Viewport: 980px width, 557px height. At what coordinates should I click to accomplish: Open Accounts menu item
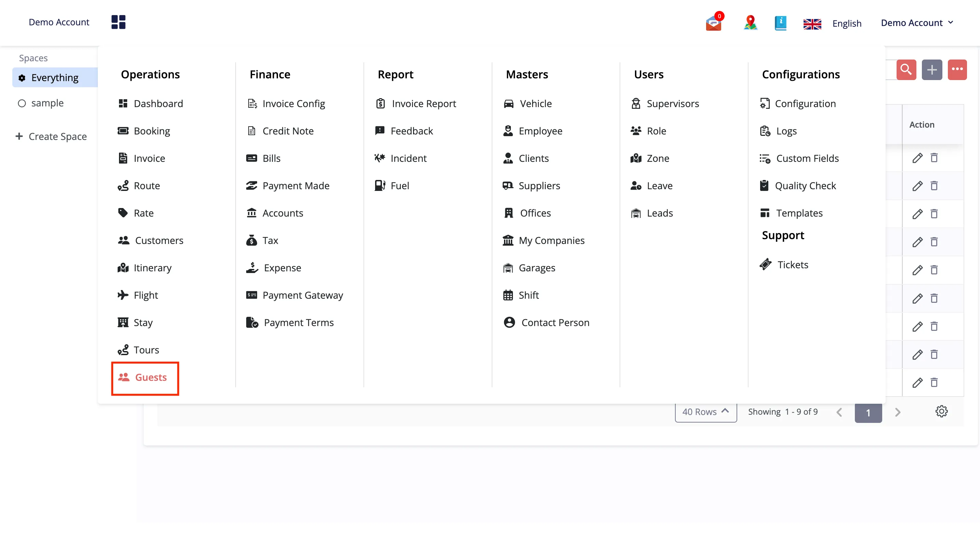coord(275,213)
